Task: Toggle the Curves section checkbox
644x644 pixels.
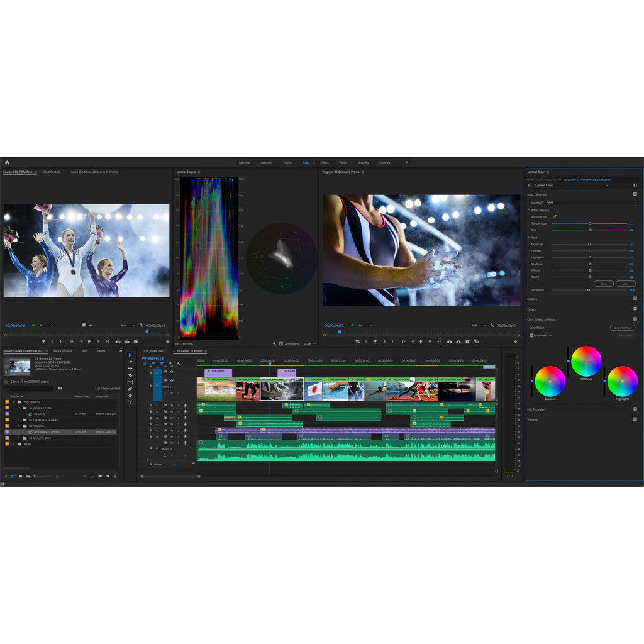Action: 635,309
